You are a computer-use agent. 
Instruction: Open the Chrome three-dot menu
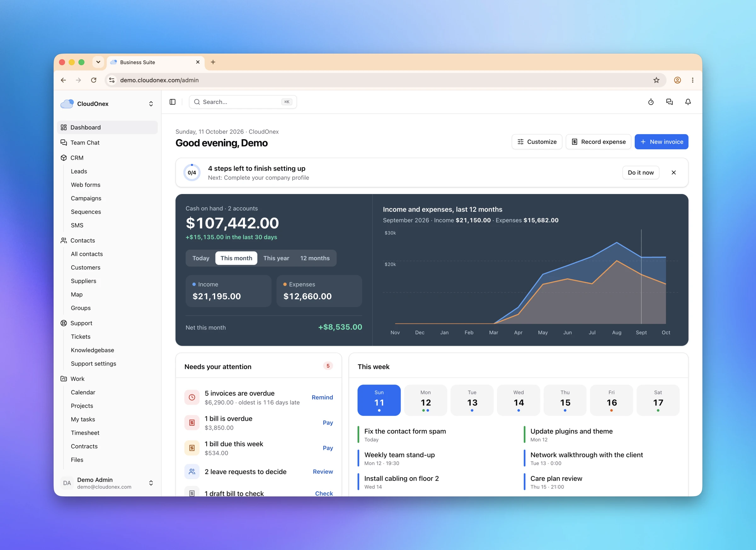click(x=693, y=80)
